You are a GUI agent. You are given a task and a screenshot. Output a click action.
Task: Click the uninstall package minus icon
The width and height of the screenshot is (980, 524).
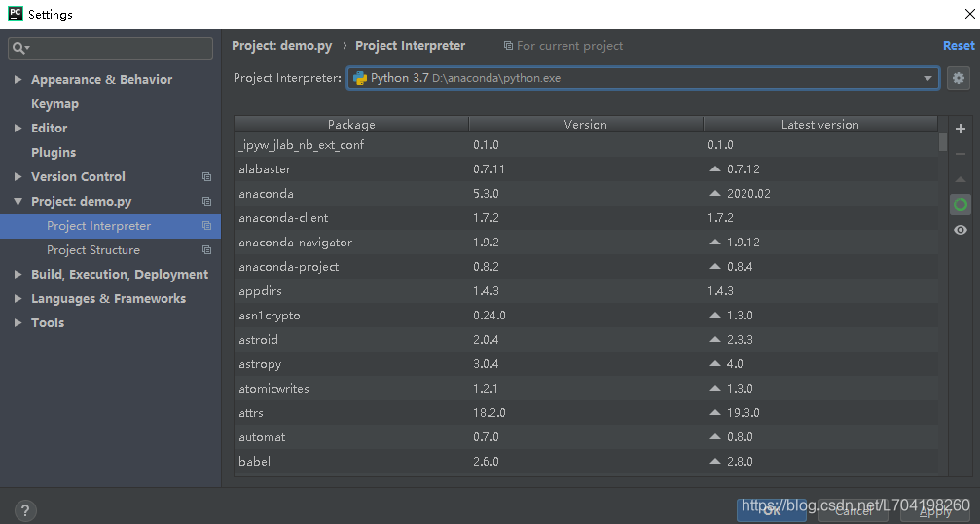point(961,154)
